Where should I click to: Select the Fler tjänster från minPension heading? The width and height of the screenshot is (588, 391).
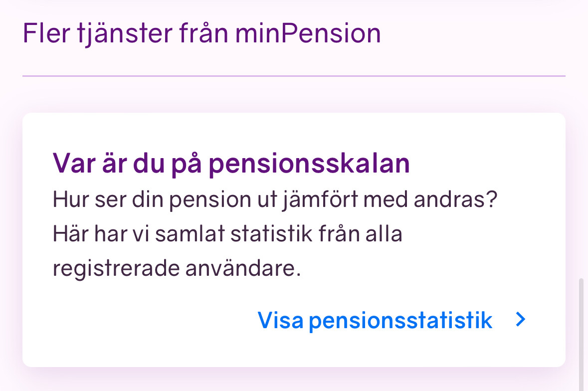coord(201,34)
